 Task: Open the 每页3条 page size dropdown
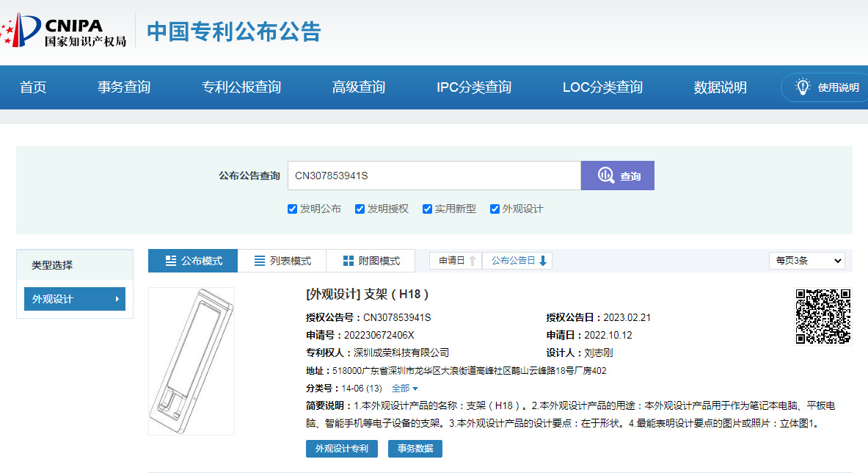(x=806, y=260)
